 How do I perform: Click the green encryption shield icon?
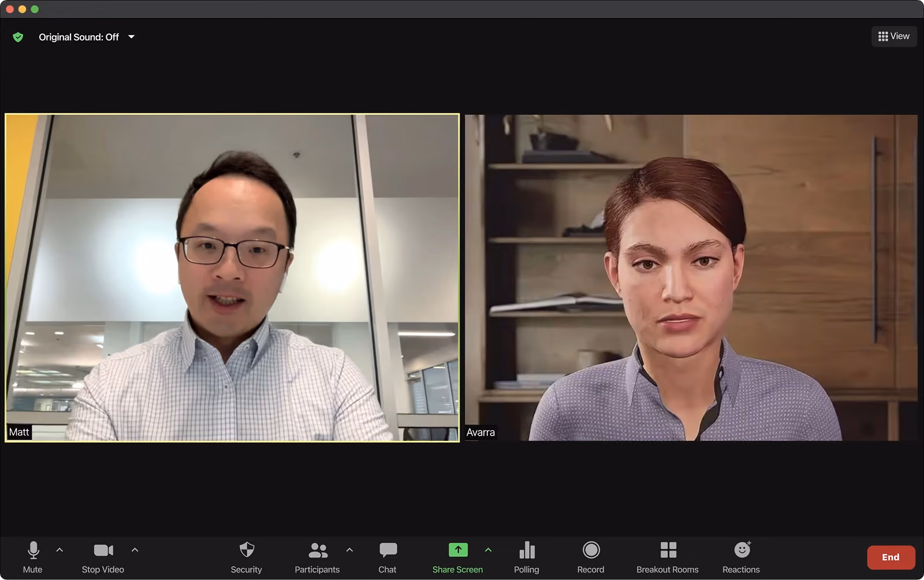pyautogui.click(x=18, y=37)
